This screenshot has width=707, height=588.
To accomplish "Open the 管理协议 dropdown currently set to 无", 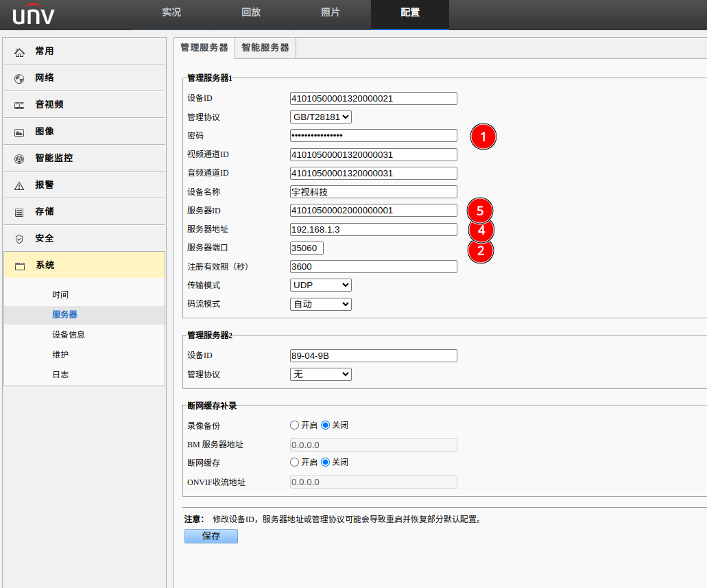I will 320,374.
